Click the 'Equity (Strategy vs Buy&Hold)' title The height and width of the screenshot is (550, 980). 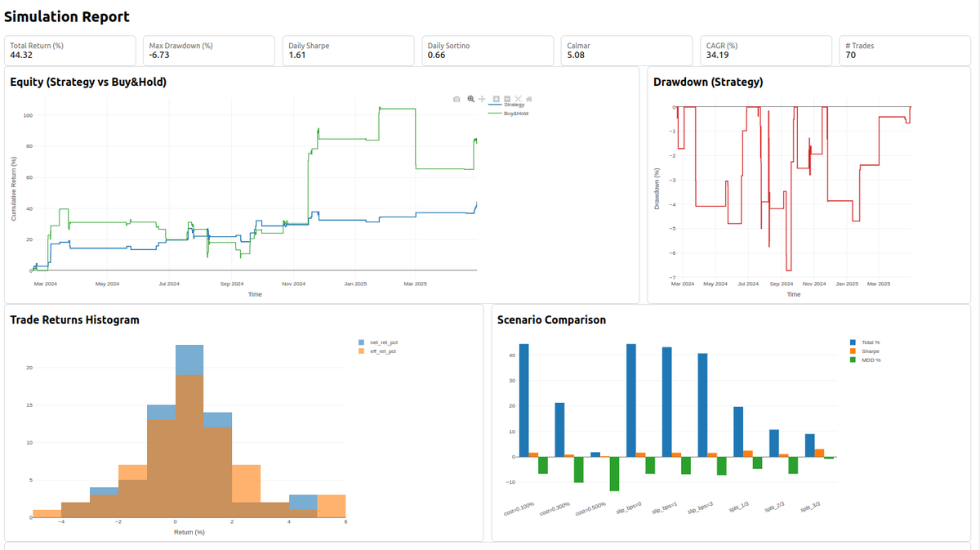point(88,82)
